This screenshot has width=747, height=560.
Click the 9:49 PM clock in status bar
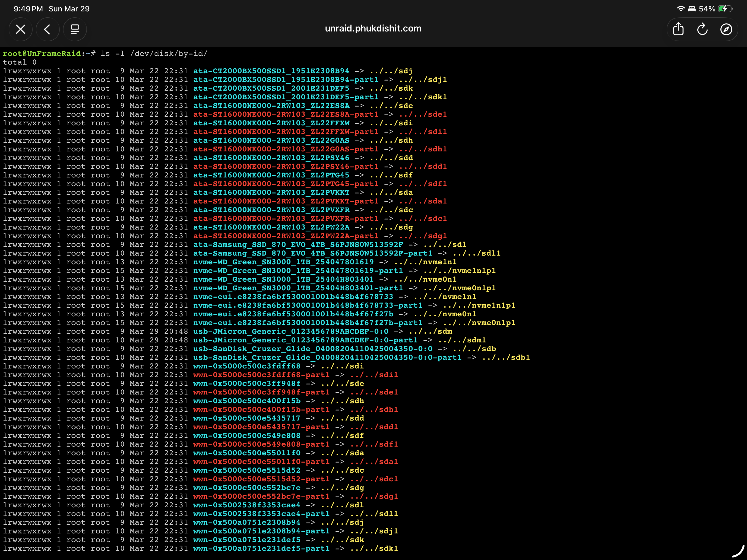[x=29, y=9]
